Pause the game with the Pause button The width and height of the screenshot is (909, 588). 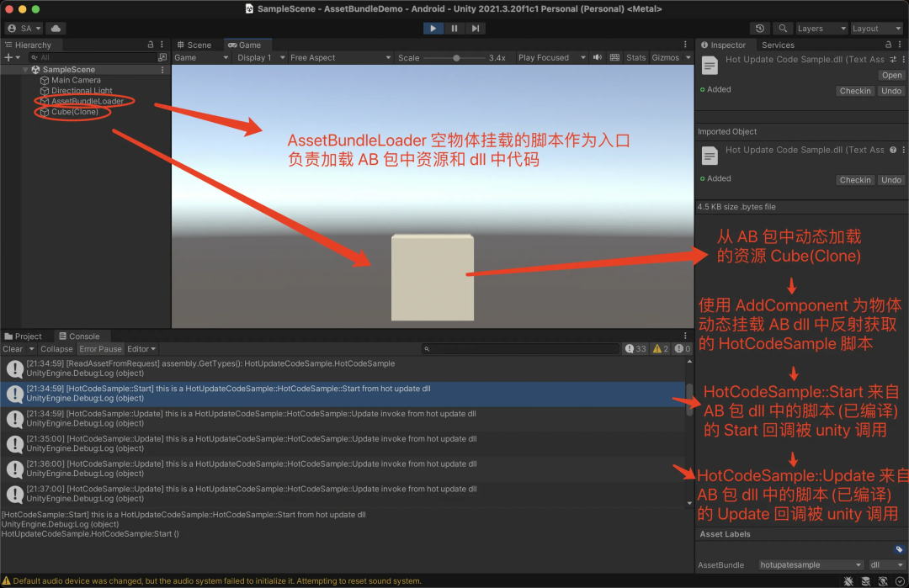(x=454, y=29)
